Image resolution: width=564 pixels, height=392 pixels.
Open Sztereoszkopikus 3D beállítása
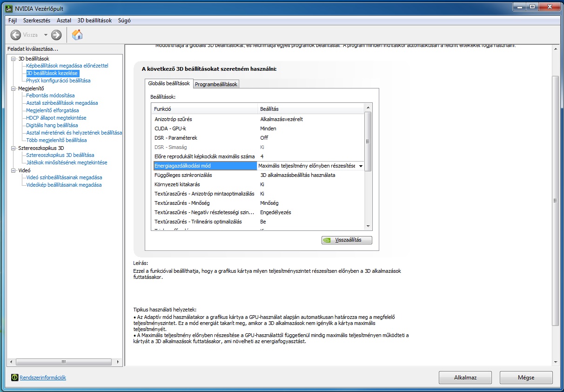(x=60, y=155)
